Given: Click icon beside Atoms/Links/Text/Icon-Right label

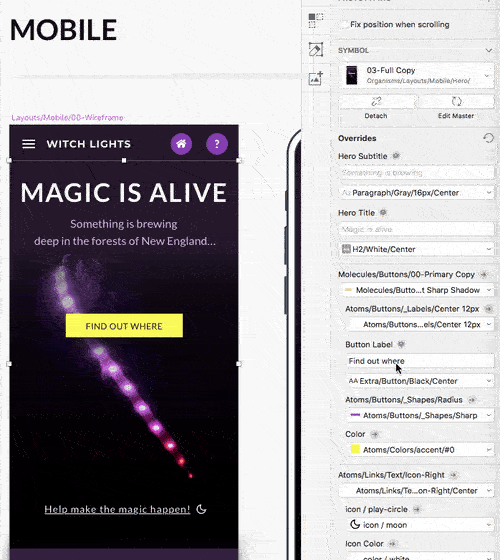Looking at the screenshot, I should (x=454, y=475).
